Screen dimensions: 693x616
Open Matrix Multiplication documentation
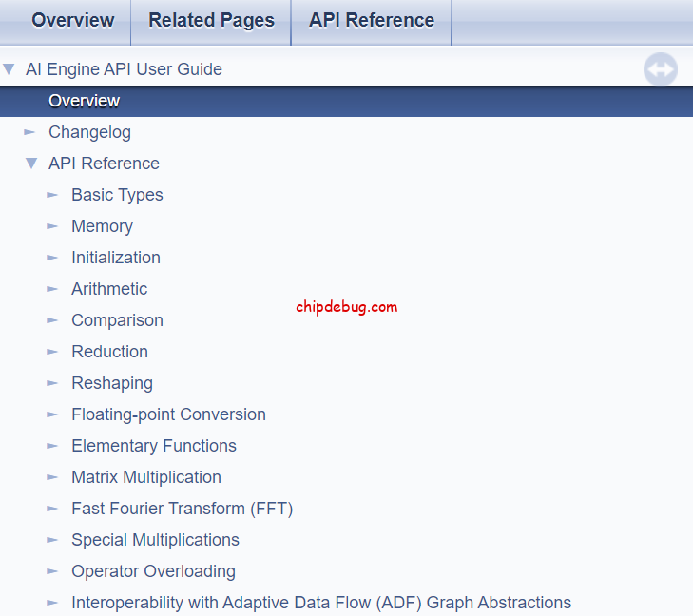145,477
